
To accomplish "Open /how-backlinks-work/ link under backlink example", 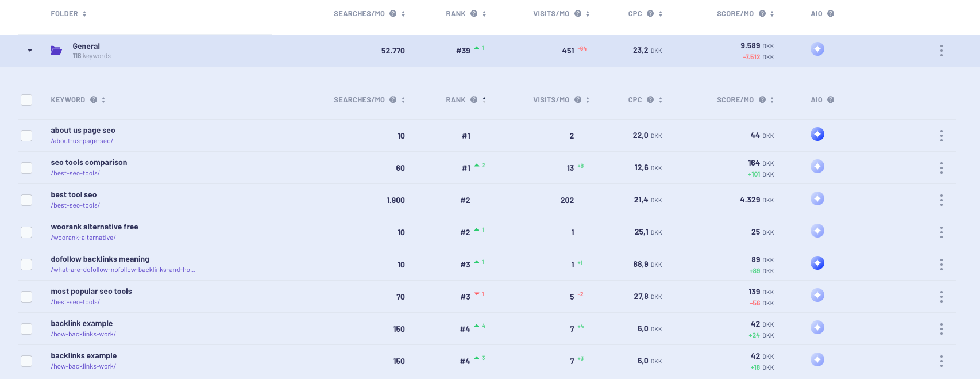I will [83, 334].
